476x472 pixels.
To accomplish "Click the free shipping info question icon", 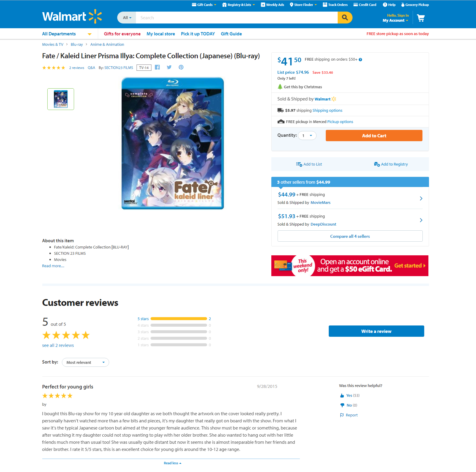I will tap(360, 59).
